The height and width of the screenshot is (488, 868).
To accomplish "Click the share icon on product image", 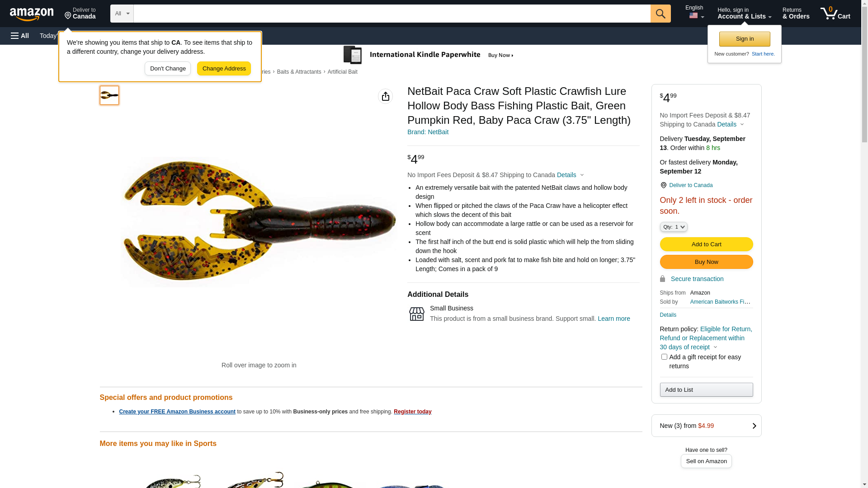I will tap(385, 96).
